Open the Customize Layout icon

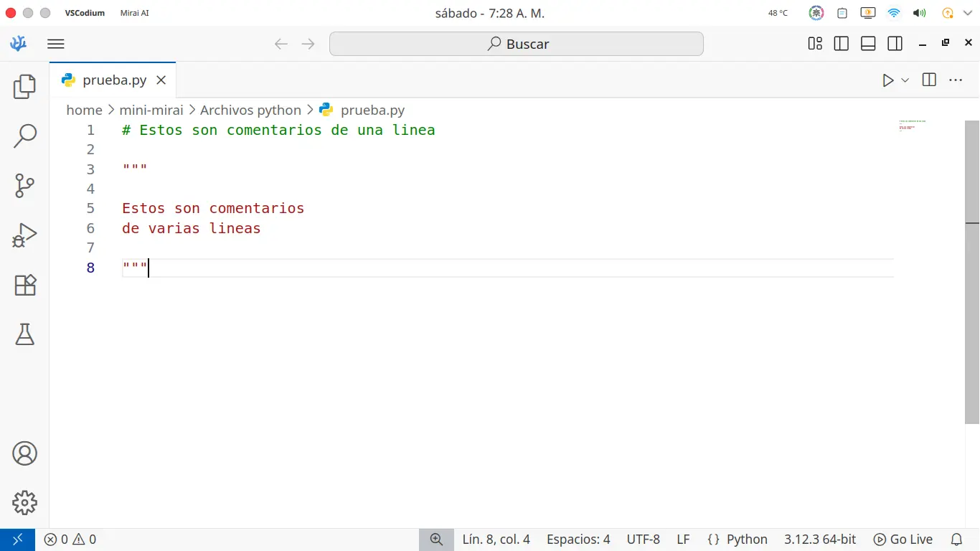click(815, 44)
